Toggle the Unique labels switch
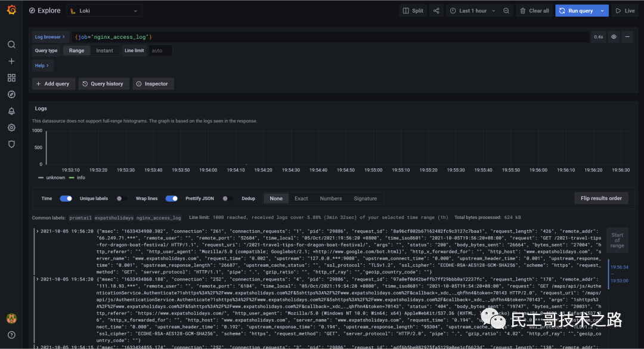The image size is (644, 349). (121, 199)
